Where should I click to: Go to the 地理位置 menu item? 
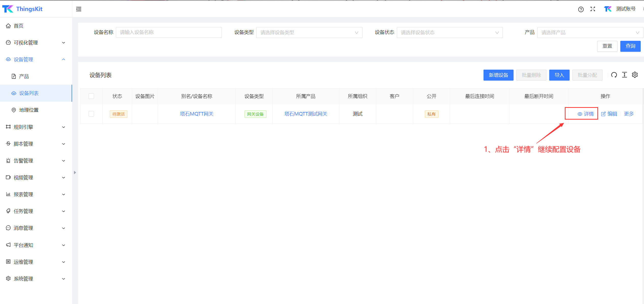click(29, 110)
